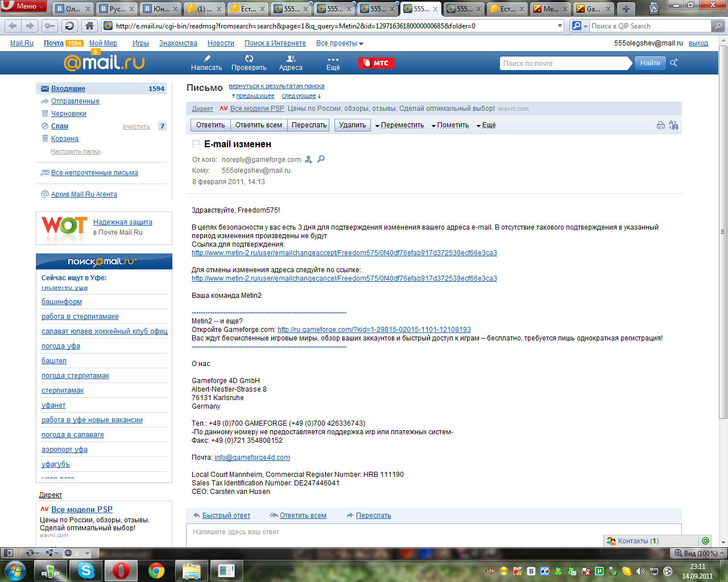
Task: Open the emailchangeaccept confirmation link
Action: pyautogui.click(x=344, y=253)
